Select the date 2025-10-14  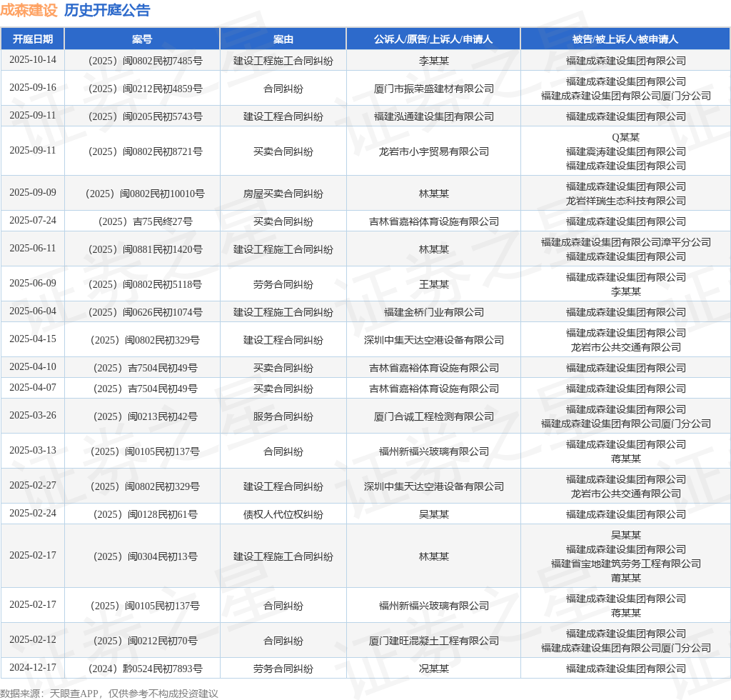(x=33, y=60)
